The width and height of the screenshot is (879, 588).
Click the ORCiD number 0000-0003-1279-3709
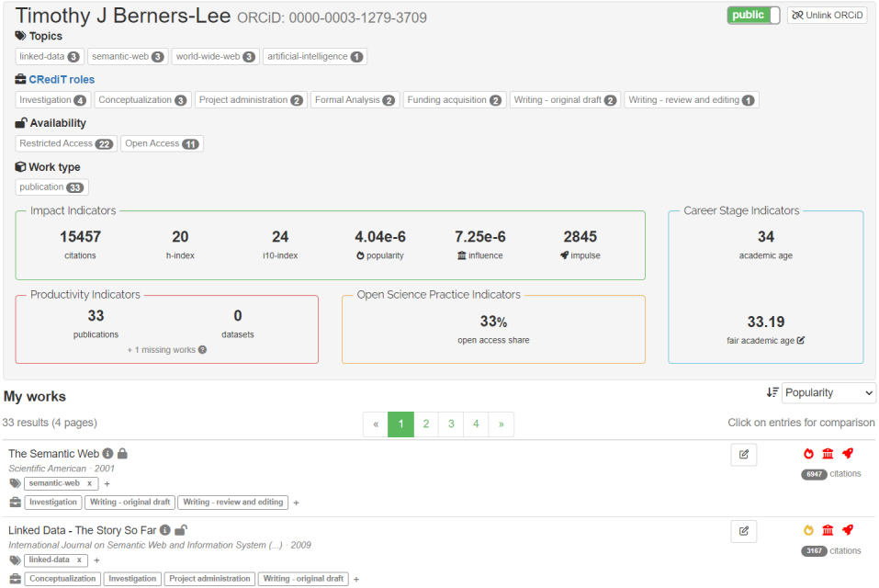[357, 18]
